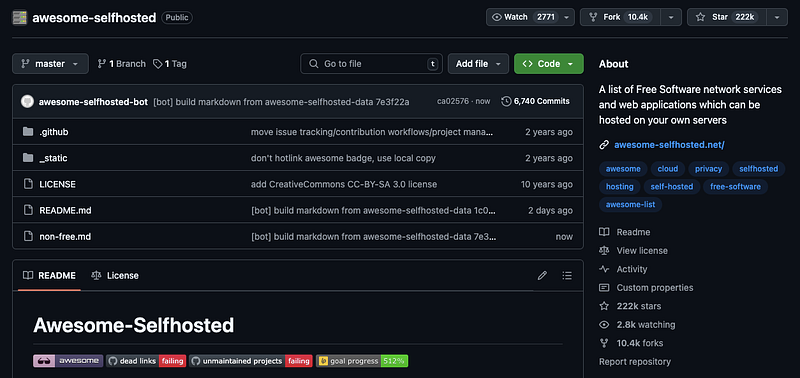The width and height of the screenshot is (800, 378).
Task: Open the non-free.md file
Action: coord(65,236)
